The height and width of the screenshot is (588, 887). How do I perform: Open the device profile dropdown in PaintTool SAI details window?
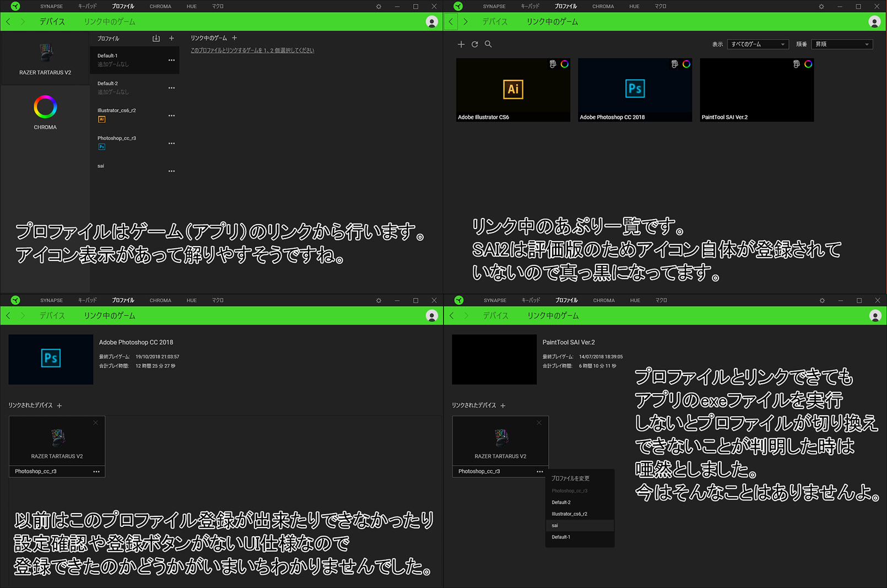pyautogui.click(x=540, y=471)
